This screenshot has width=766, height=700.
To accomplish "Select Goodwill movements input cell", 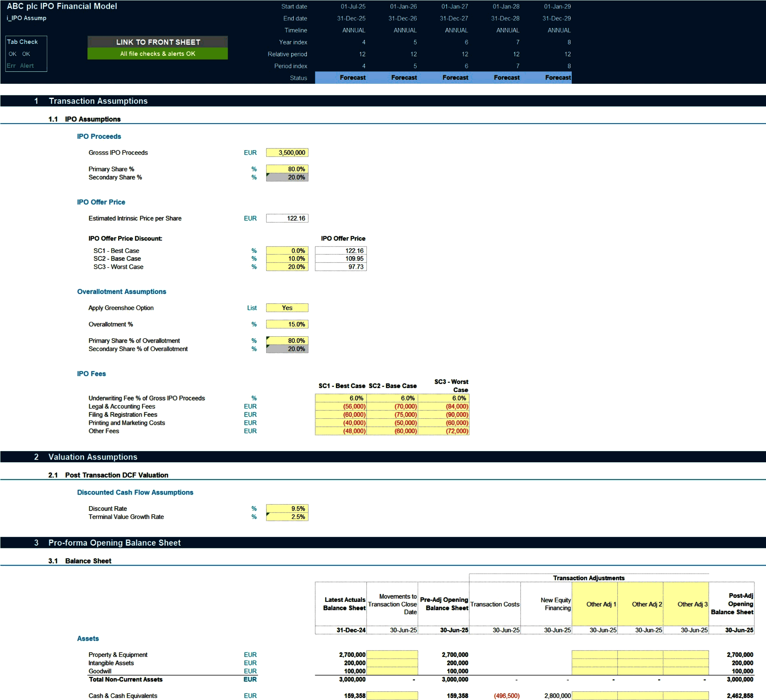I will point(392,671).
